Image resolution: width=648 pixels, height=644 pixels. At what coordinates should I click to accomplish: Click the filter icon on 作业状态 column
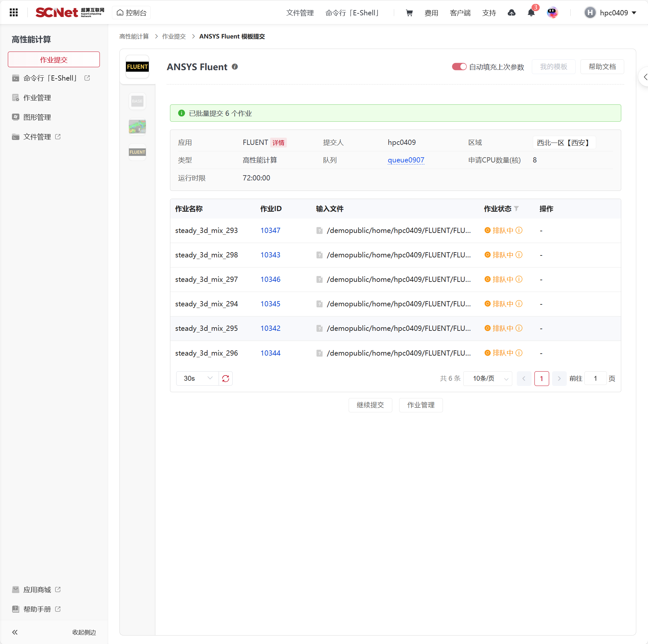tap(517, 208)
